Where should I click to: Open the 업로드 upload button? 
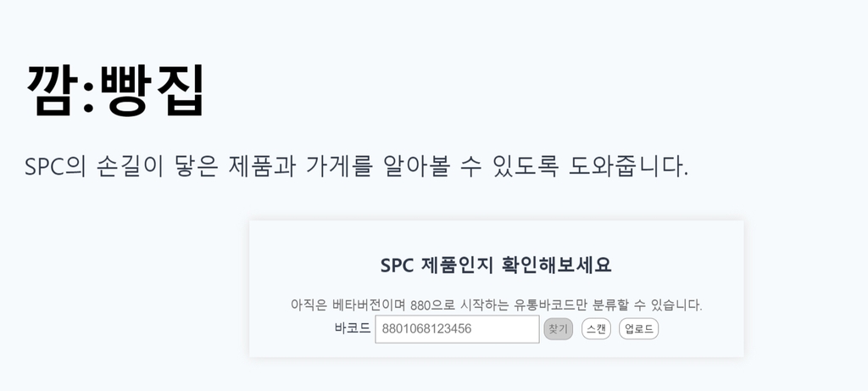click(x=639, y=329)
